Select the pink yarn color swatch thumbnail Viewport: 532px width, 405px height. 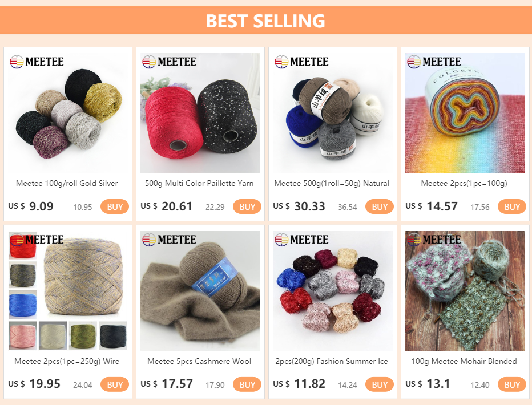[23, 335]
